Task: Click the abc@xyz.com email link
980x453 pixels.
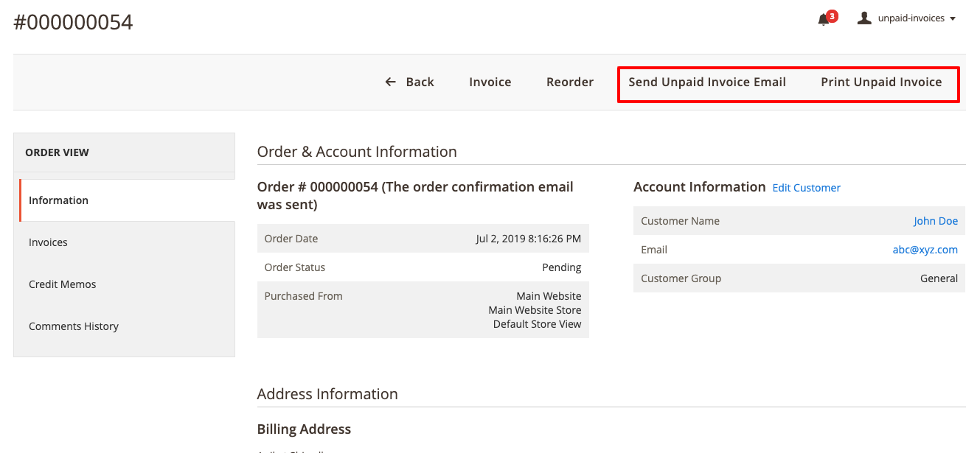Action: 925,250
